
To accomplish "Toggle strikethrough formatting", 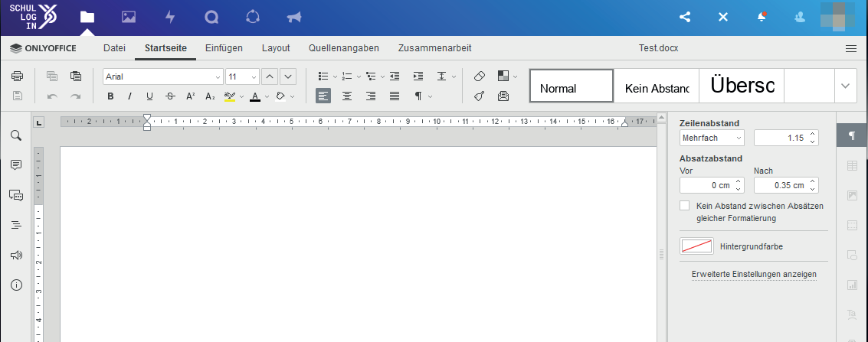I will tap(171, 96).
